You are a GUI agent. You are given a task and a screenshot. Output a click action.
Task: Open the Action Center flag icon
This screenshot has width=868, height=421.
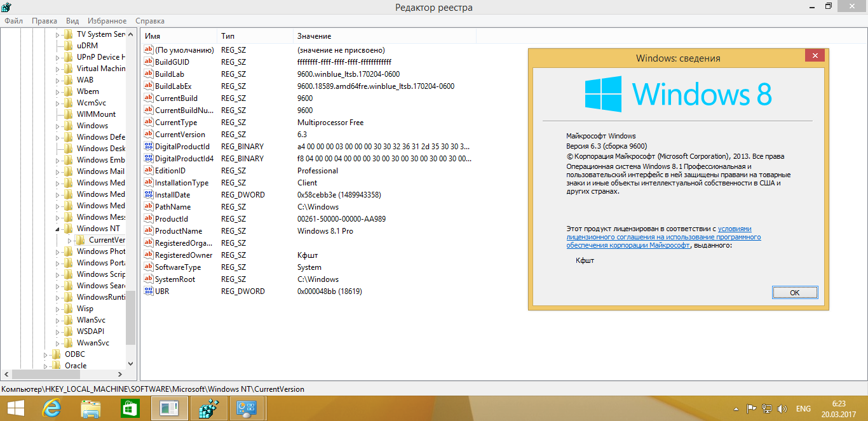[x=751, y=409]
